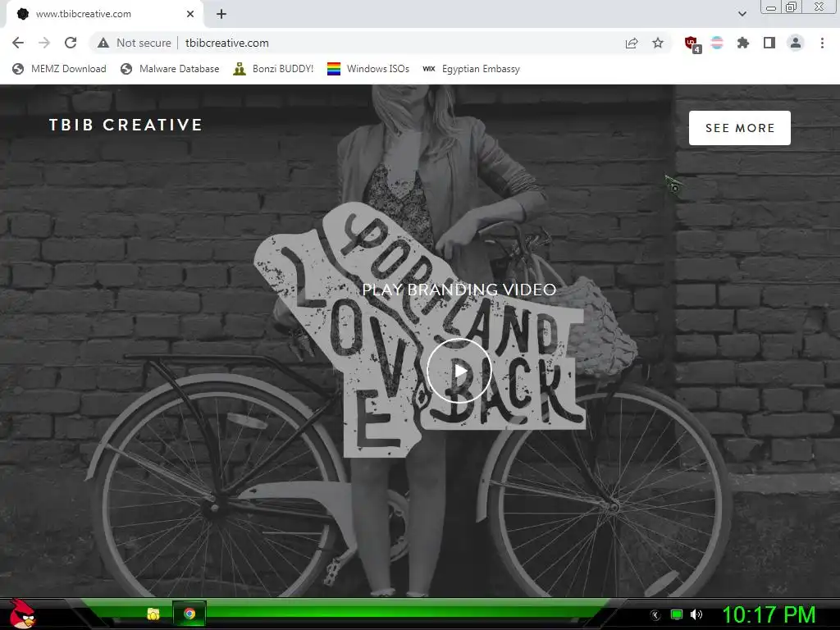840x630 pixels.
Task: Select the www.tbibcreative.com tab
Action: click(x=105, y=14)
